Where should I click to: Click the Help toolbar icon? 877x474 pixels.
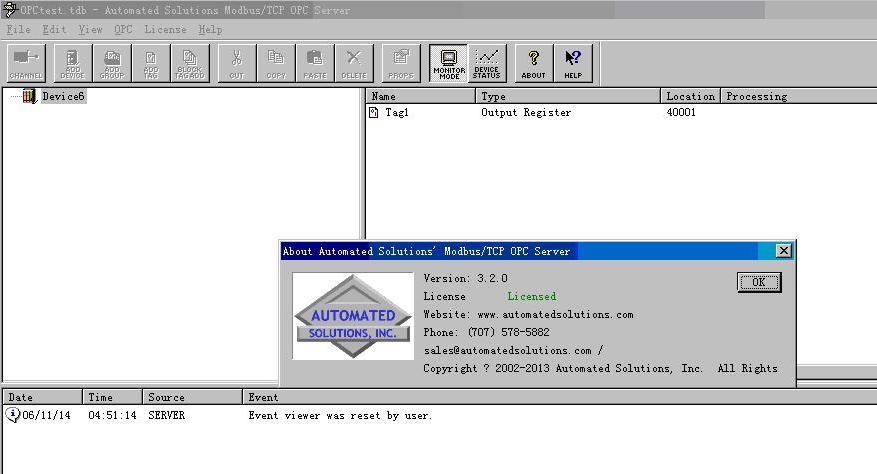[x=573, y=63]
